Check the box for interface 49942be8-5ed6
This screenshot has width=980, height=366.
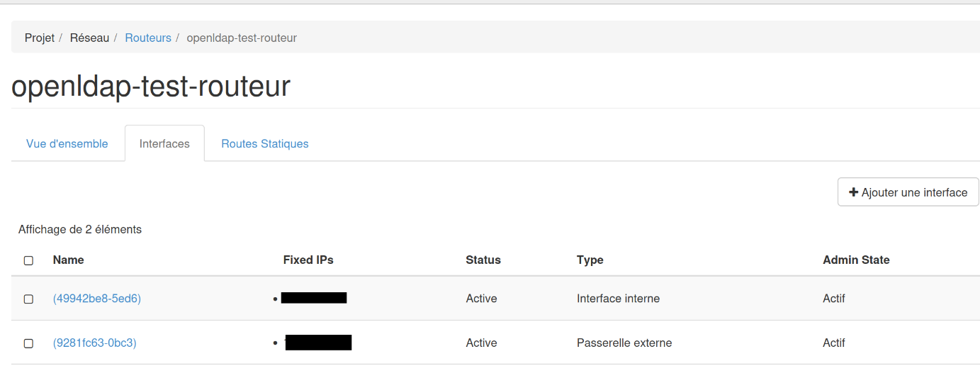(28, 299)
